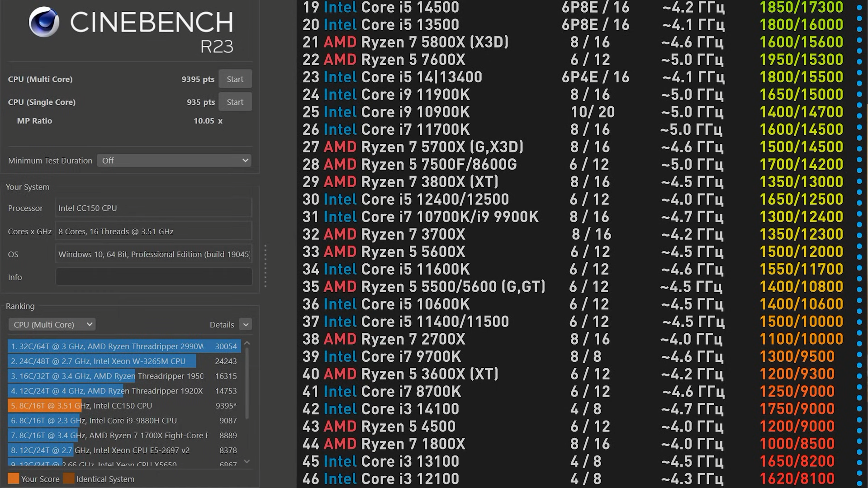Click the Ryzen 7 5800X (X3D) name

click(435, 43)
